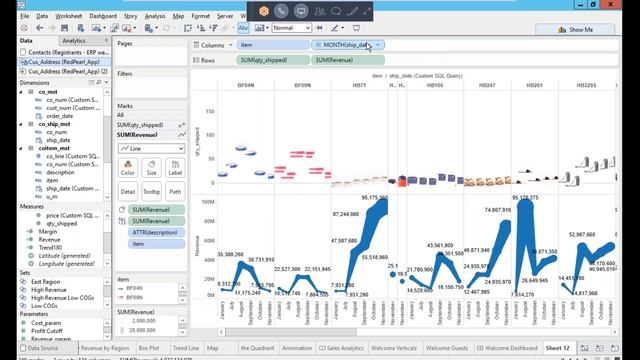This screenshot has width=640, height=360.
Task: Click the swap rows and columns icon
Action: pos(188,28)
